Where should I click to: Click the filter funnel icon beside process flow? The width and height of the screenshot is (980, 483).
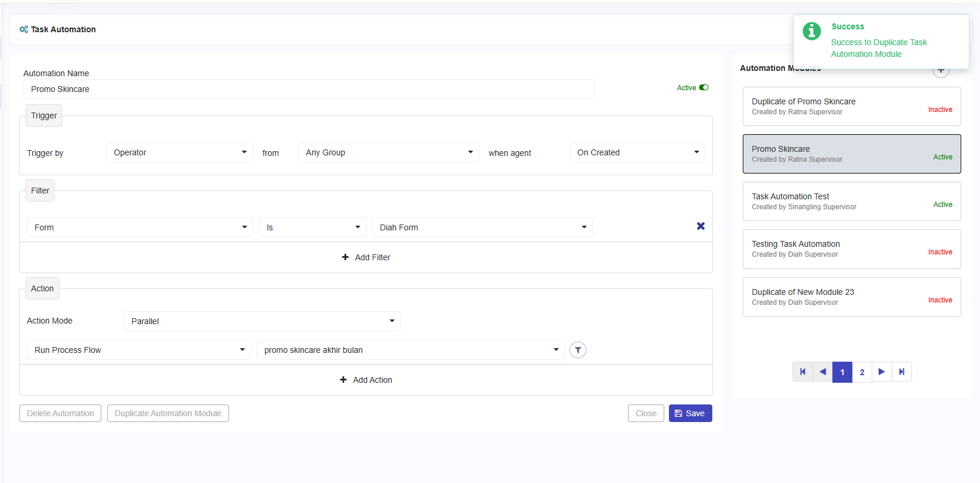click(578, 350)
